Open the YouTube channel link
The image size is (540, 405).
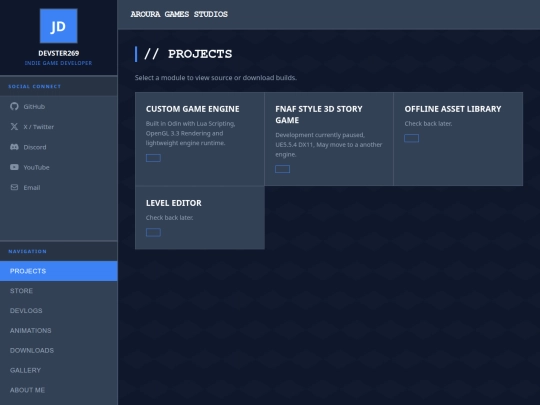[59, 167]
